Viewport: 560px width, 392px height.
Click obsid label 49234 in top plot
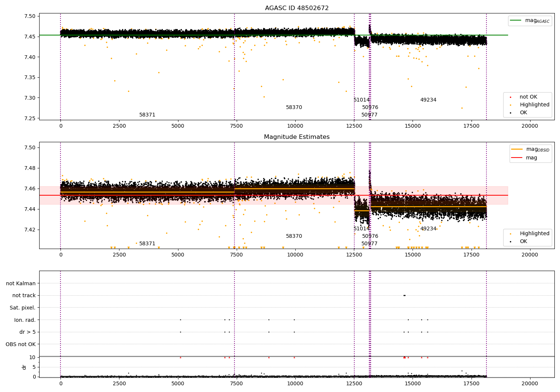[428, 100]
